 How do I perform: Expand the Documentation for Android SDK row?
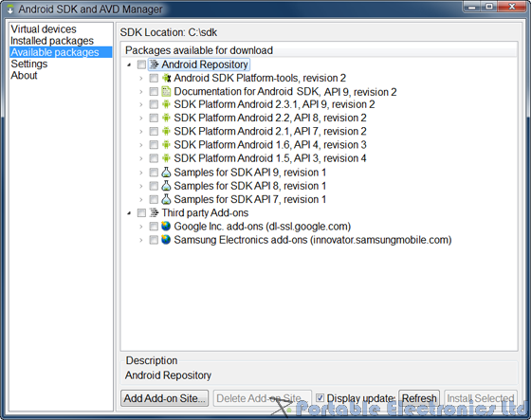pyautogui.click(x=141, y=92)
